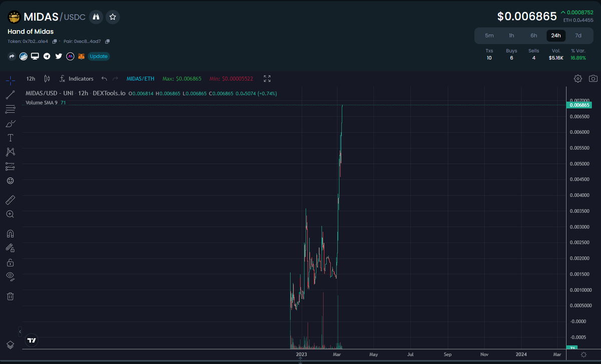601x364 pixels.
Task: Copy the token contract address
Action: pos(54,41)
